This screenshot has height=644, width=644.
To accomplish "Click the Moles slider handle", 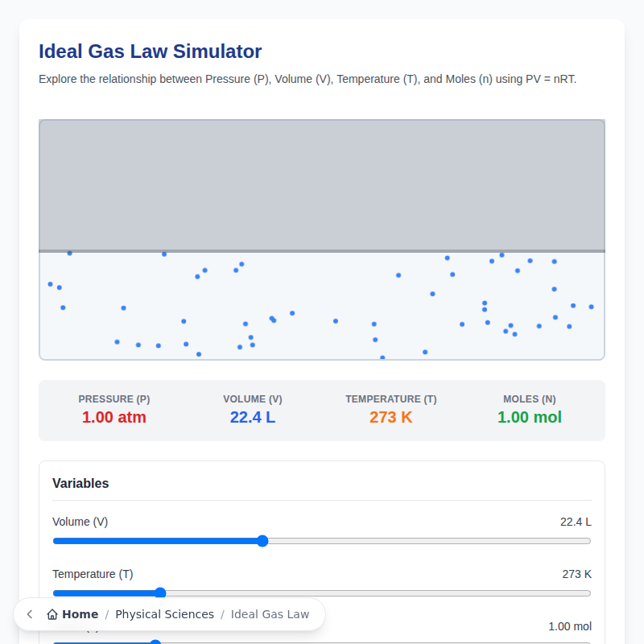I will [156, 642].
